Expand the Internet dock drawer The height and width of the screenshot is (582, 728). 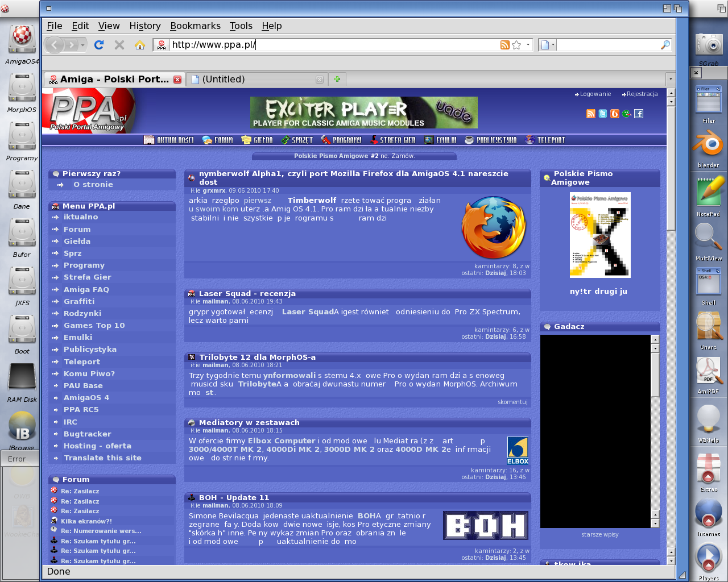709,513
